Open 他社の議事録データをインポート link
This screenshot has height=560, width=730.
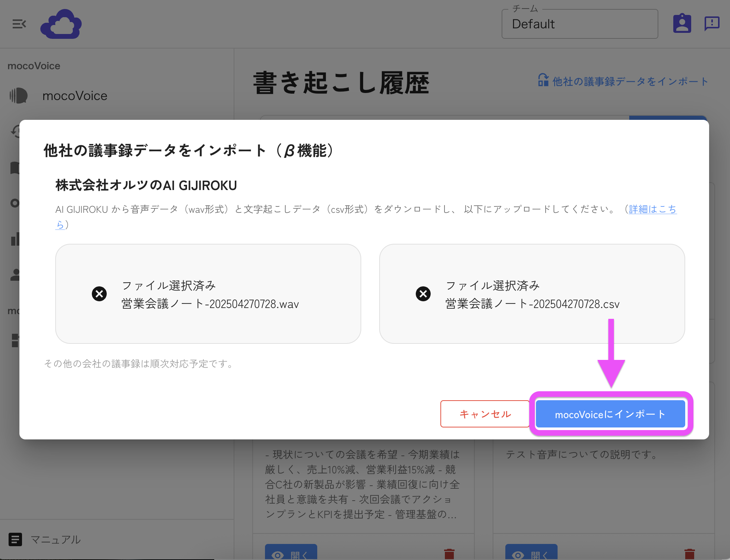[x=630, y=81]
